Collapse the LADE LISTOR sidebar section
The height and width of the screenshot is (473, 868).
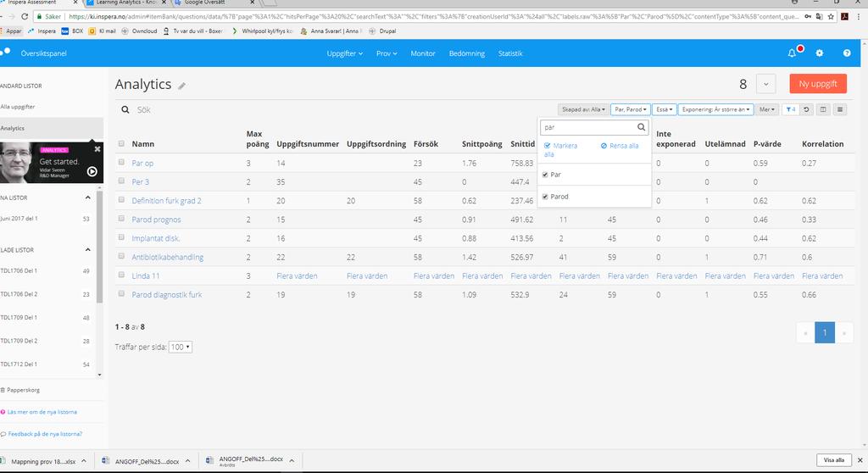[x=87, y=250]
